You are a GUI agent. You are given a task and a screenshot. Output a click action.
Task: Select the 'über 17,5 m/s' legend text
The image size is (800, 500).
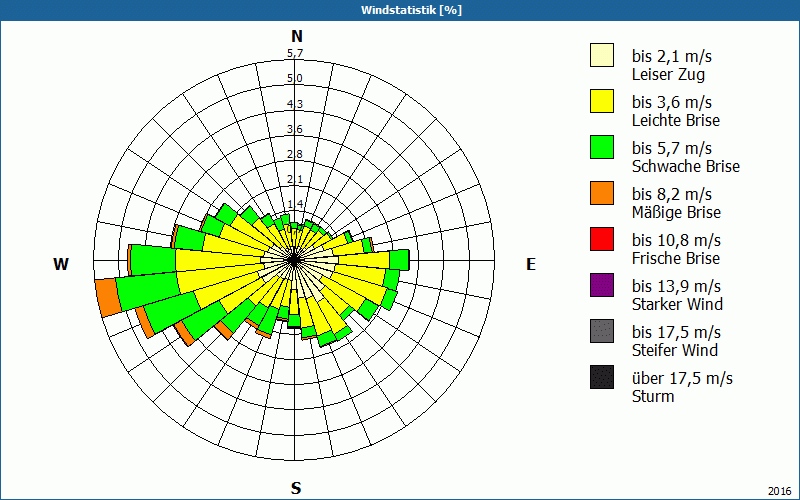(682, 378)
